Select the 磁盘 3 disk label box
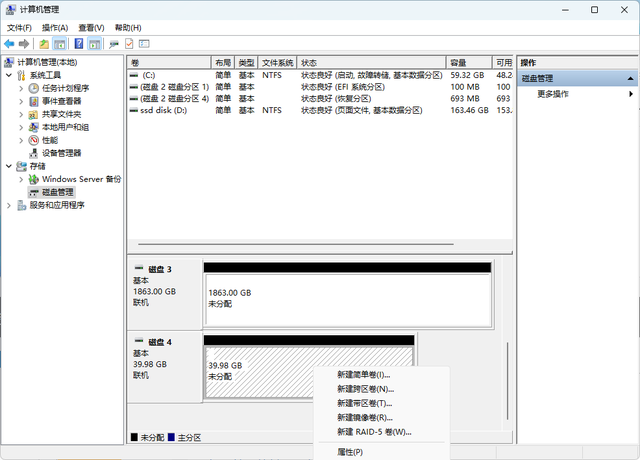The image size is (640, 460). (165, 294)
